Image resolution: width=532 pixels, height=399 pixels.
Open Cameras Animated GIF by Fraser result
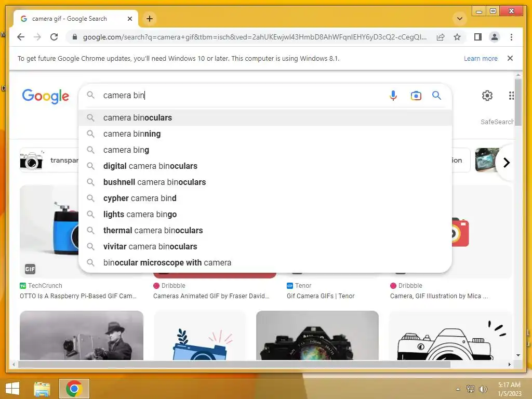pos(211,296)
